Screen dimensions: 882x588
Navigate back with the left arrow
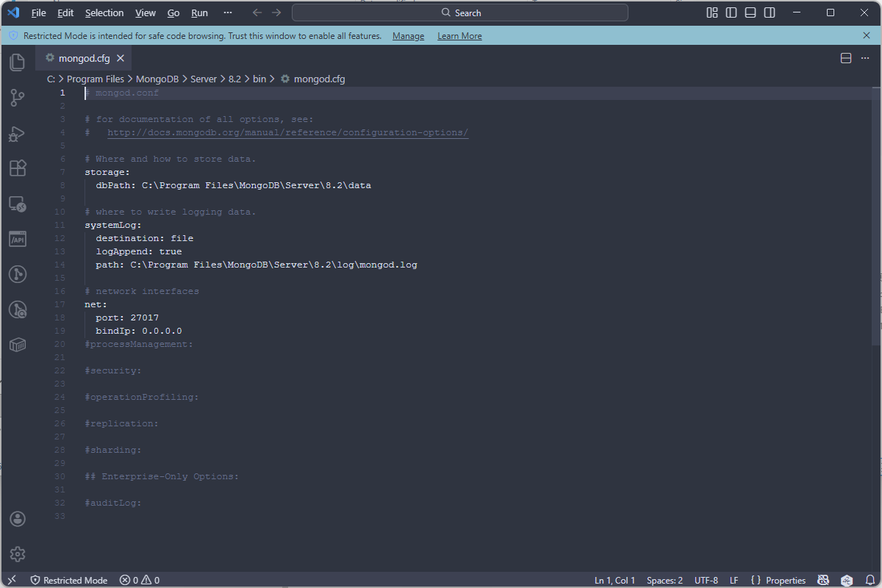click(257, 12)
